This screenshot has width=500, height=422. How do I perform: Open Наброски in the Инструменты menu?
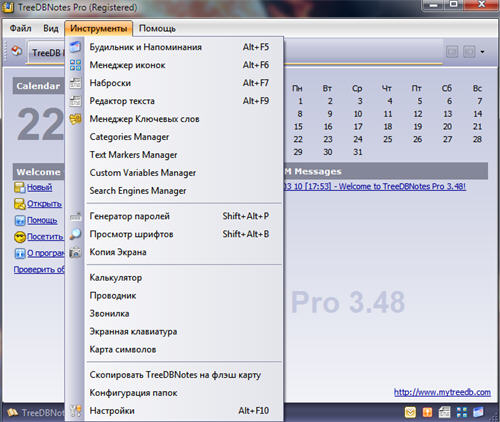tap(183, 83)
